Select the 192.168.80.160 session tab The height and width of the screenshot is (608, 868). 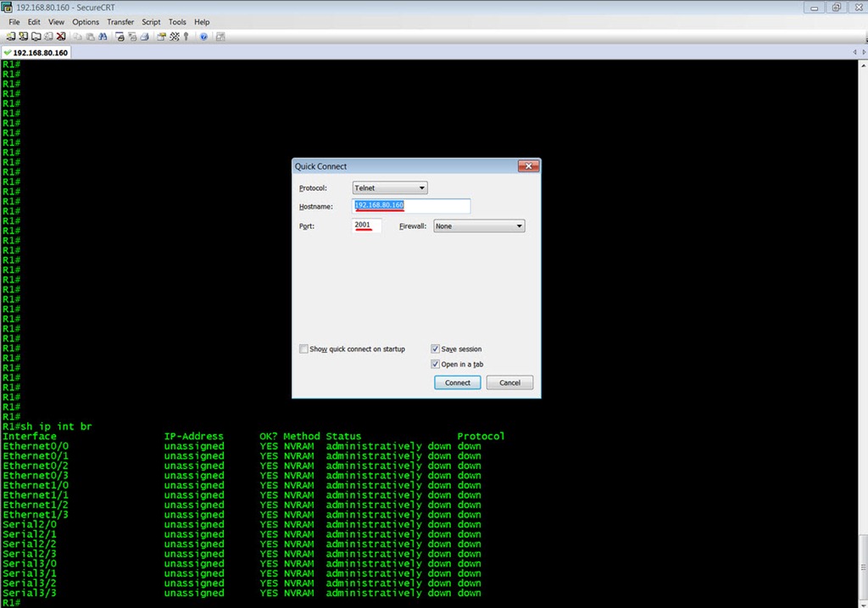(x=36, y=53)
